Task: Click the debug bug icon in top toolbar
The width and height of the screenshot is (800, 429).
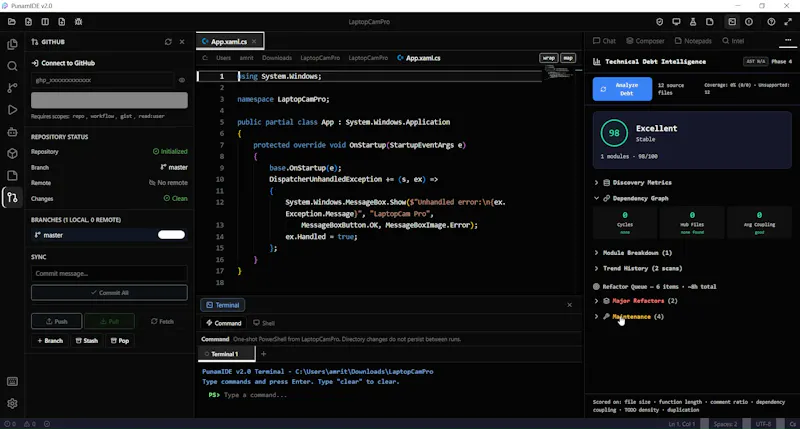Action: tap(78, 22)
